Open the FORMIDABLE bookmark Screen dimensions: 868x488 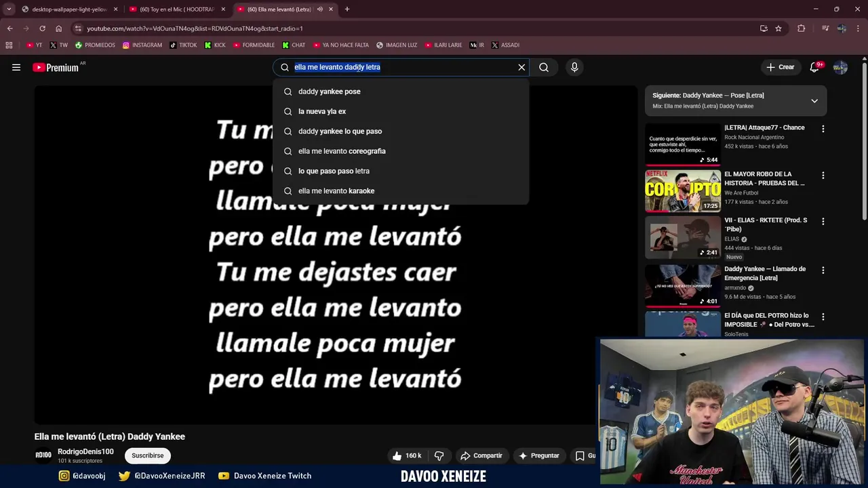pos(254,45)
